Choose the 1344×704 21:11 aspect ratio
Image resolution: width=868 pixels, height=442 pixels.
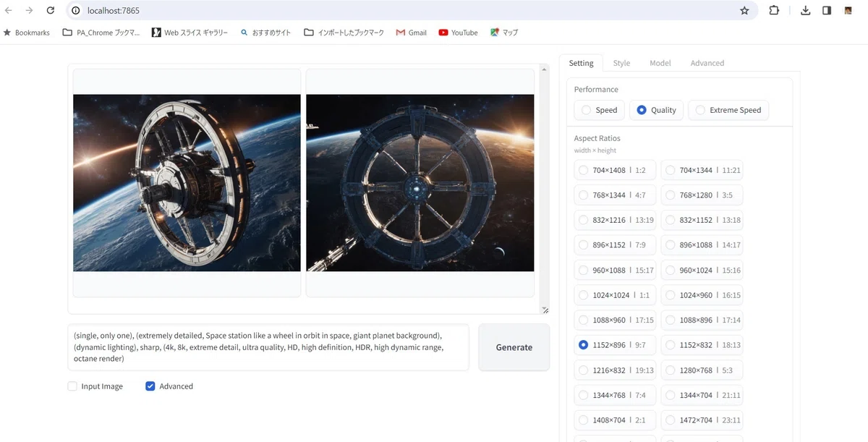tap(702, 395)
